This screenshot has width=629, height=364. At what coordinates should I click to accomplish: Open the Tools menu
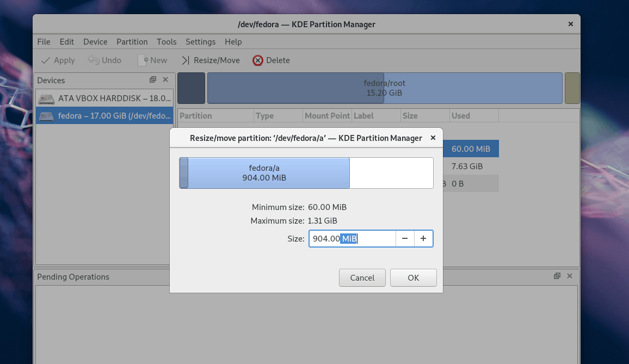(x=166, y=42)
